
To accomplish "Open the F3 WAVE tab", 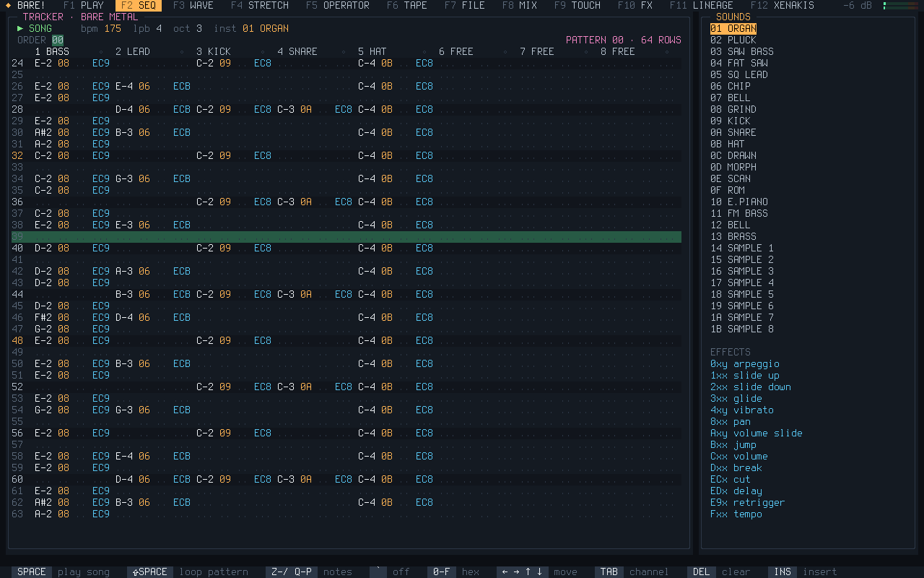I will point(193,5).
